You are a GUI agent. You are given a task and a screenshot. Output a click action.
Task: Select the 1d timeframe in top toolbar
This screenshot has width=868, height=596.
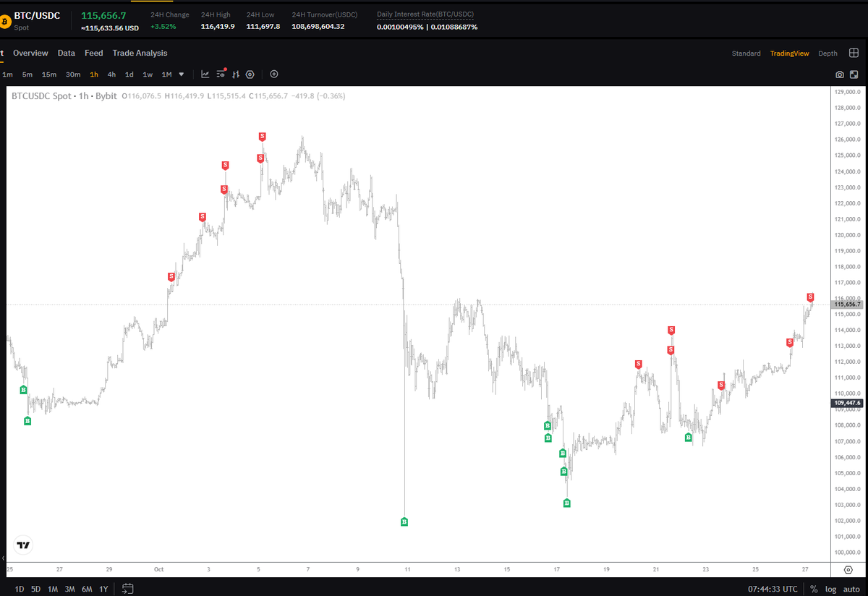click(x=129, y=74)
